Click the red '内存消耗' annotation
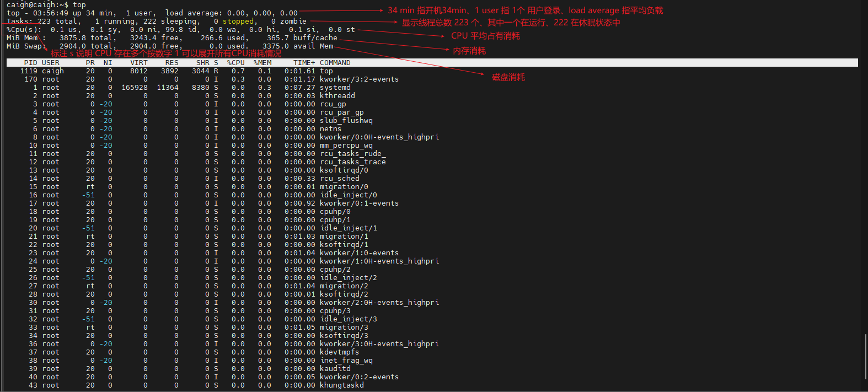 pyautogui.click(x=469, y=51)
